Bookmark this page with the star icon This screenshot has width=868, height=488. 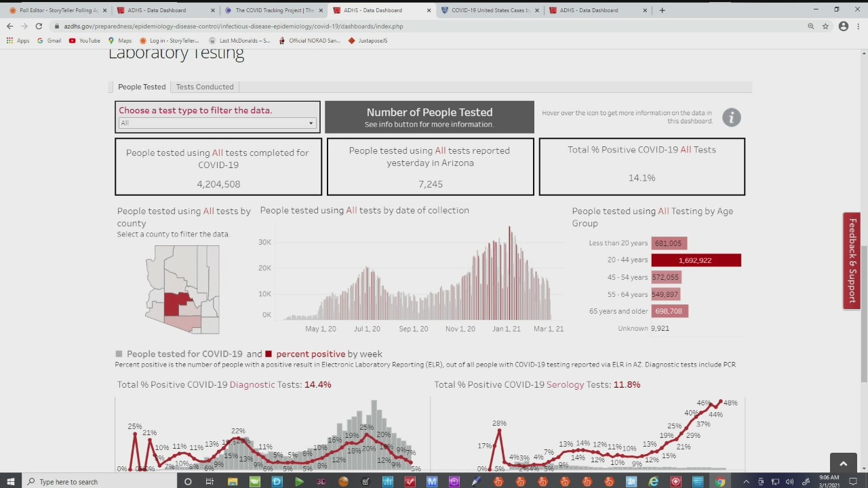tap(825, 26)
